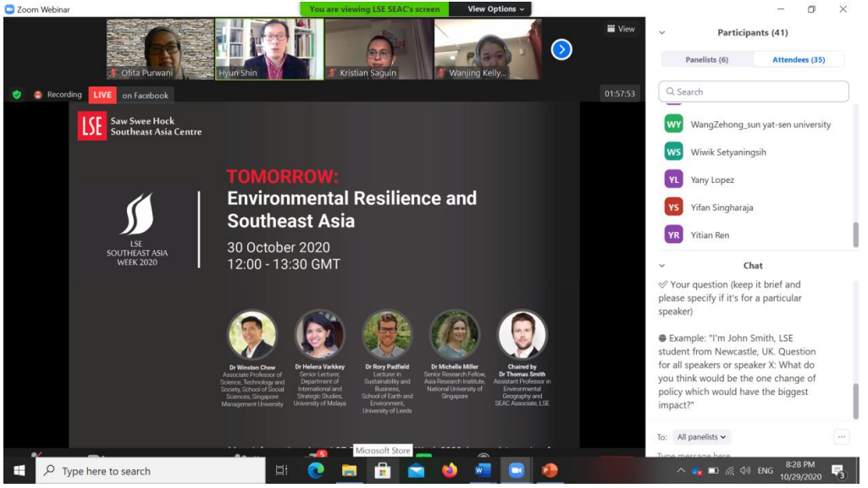
Task: Click the YL avatar for Yany Lopez
Action: (x=673, y=180)
